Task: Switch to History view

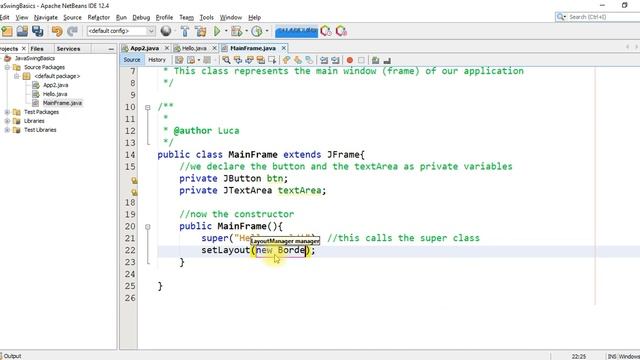Action: coord(157,60)
